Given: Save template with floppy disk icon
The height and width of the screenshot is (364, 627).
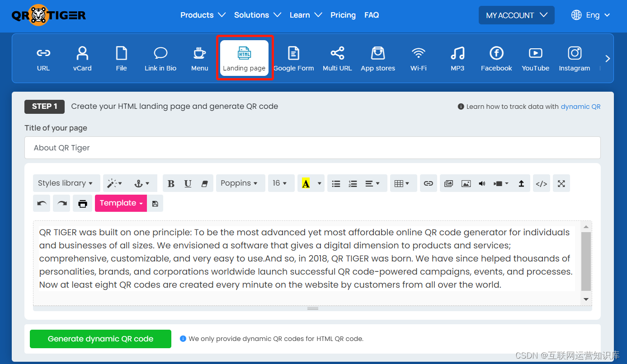Looking at the screenshot, I should coord(155,203).
